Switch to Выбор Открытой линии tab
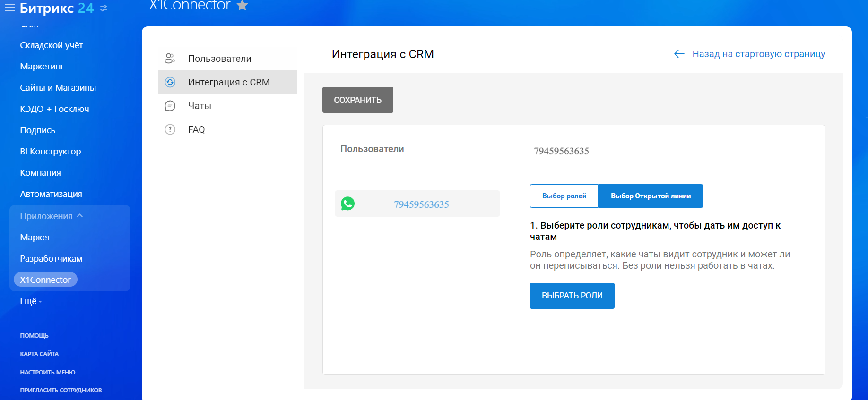The image size is (868, 400). [651, 196]
